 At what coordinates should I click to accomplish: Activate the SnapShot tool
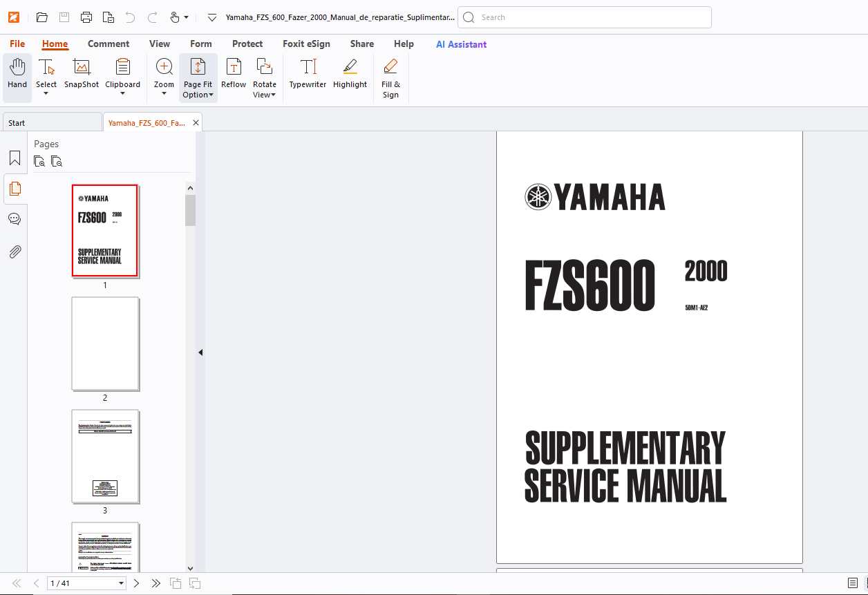(82, 74)
